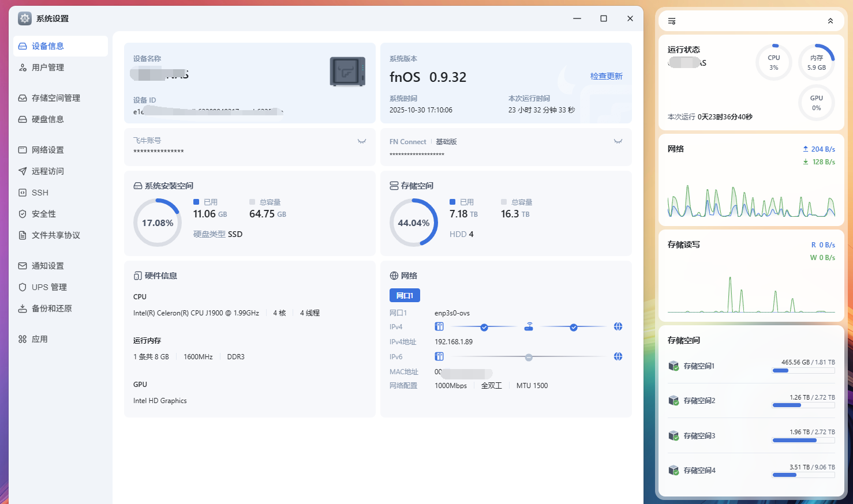This screenshot has height=504, width=853.
Task: Show the hidden FN Connect ID
Action: click(x=618, y=141)
